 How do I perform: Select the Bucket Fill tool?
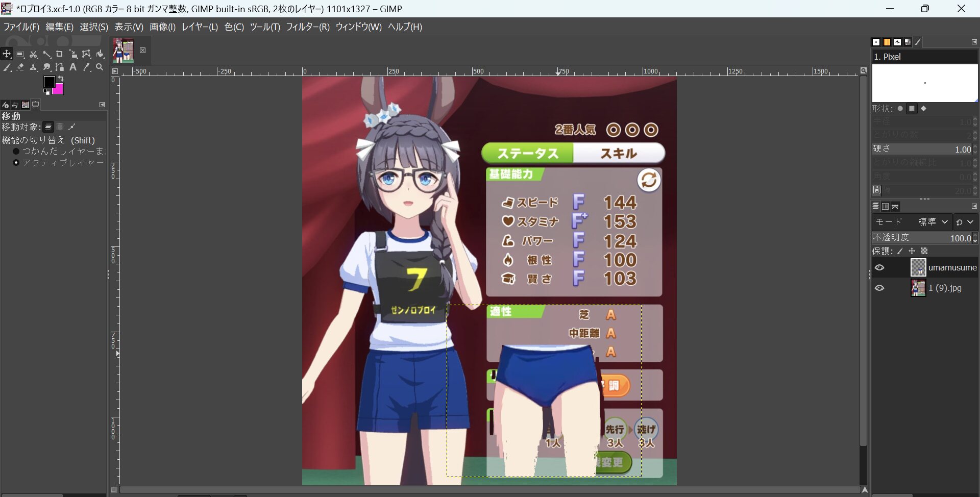(100, 54)
